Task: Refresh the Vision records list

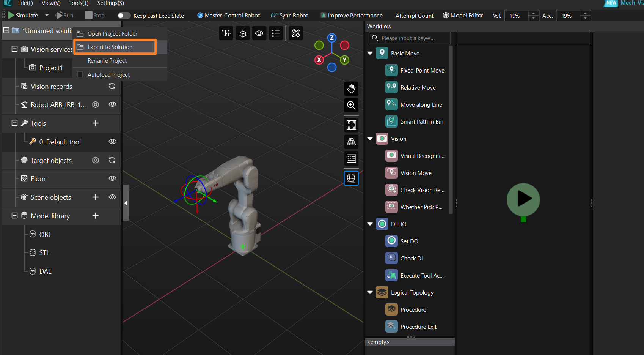Action: click(x=112, y=86)
